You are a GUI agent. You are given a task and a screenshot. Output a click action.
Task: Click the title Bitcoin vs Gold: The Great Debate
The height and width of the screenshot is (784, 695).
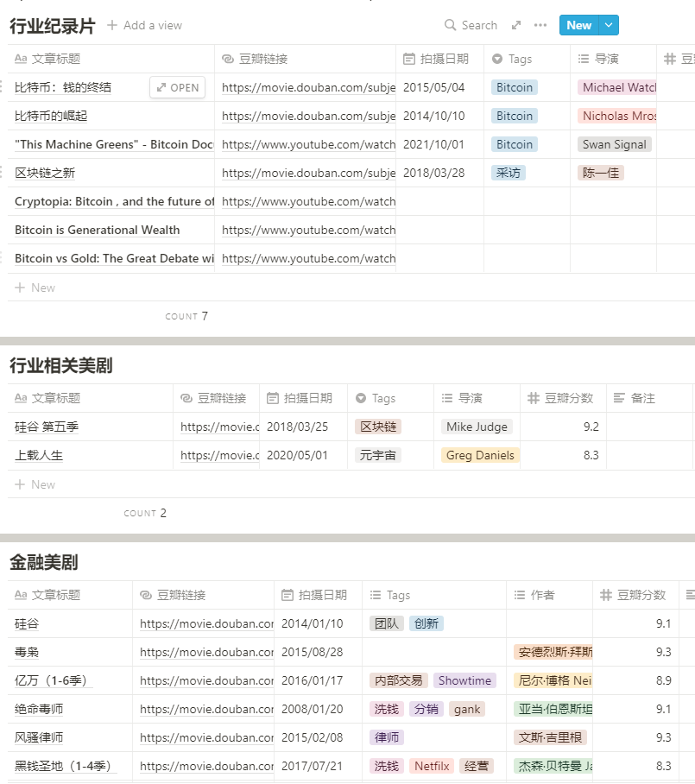click(x=114, y=258)
